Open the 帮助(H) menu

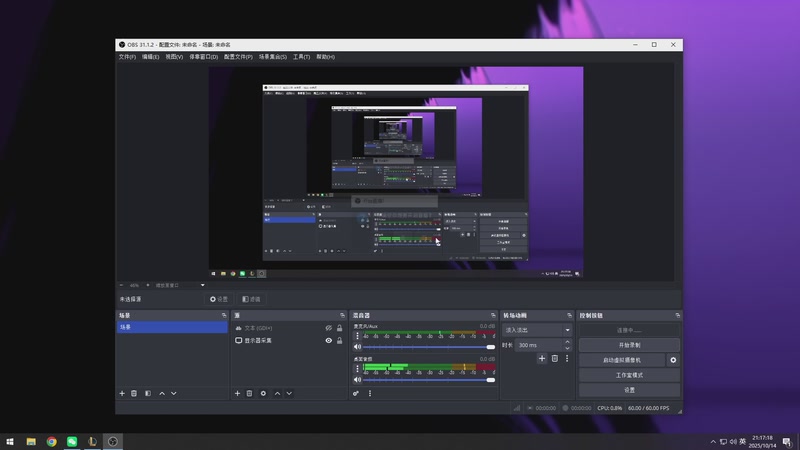[325, 57]
